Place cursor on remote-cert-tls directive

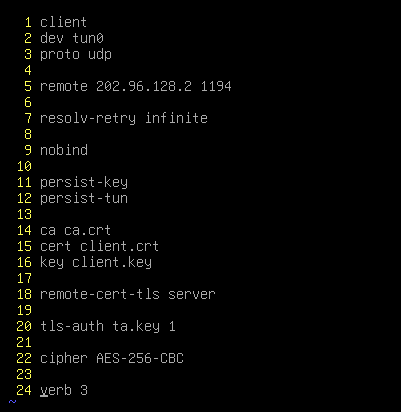click(100, 294)
